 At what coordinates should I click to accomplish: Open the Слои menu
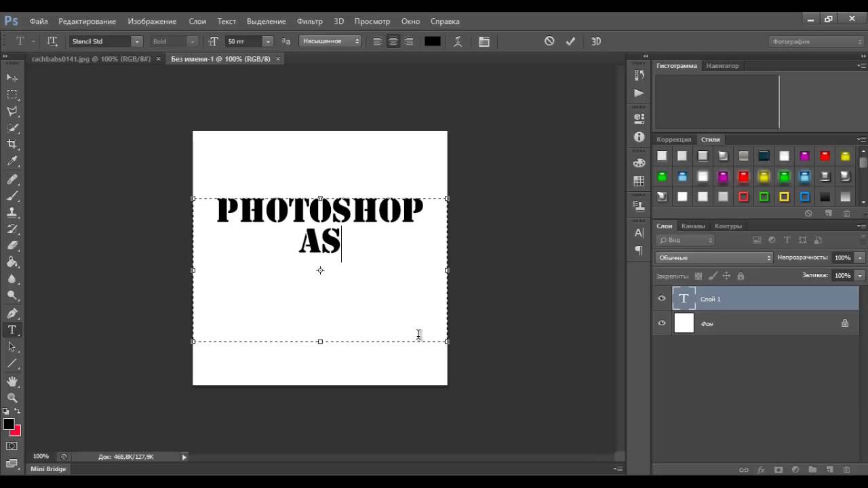pos(197,22)
